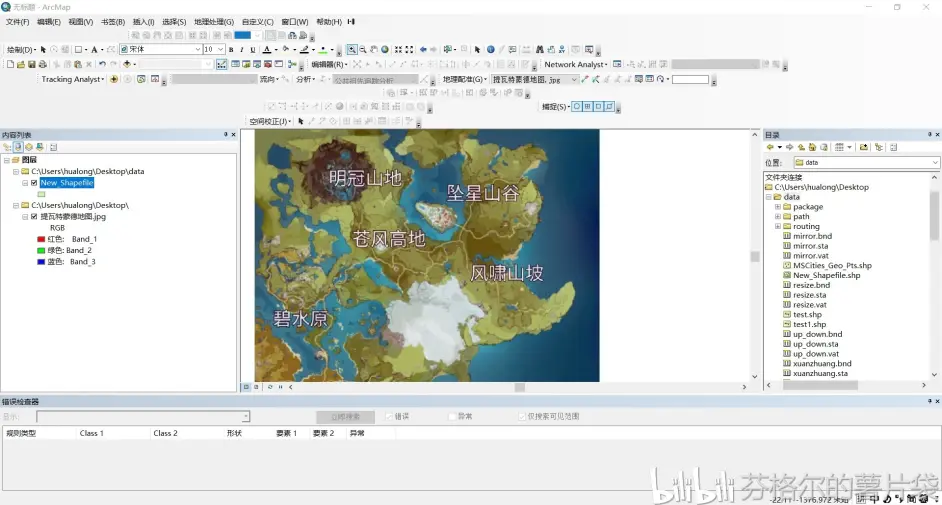942x505 pixels.
Task: Open georeferencing link table icon
Action: coord(649,79)
